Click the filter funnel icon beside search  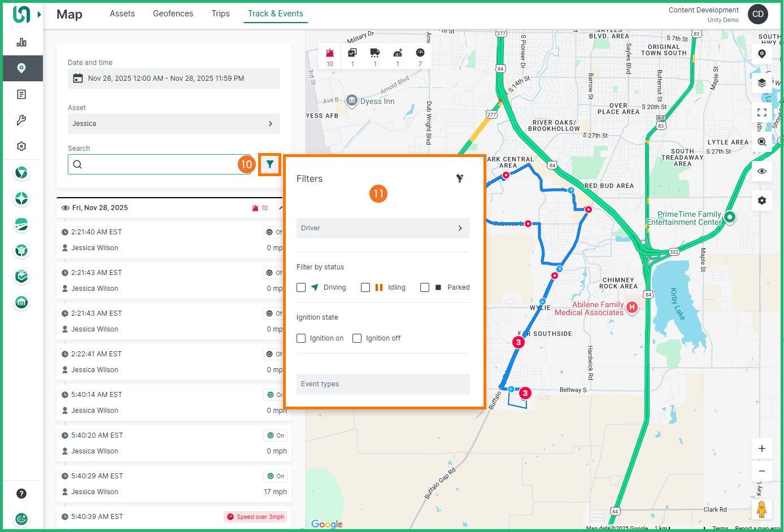click(270, 164)
